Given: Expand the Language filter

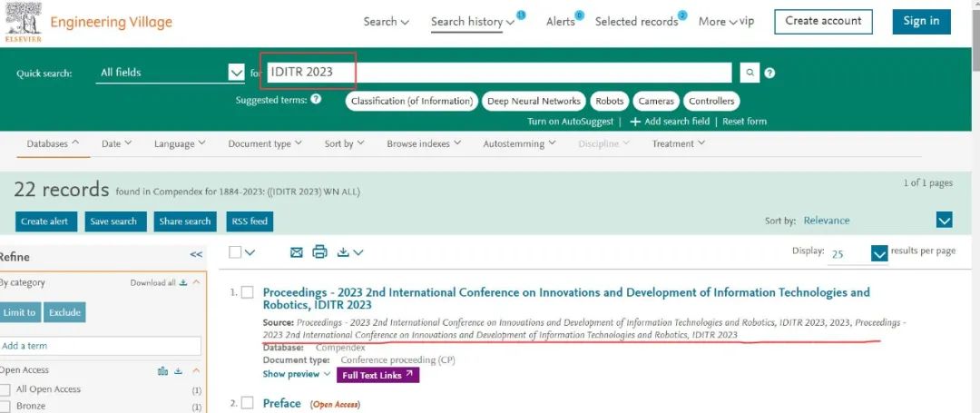Looking at the screenshot, I should coord(180,143).
